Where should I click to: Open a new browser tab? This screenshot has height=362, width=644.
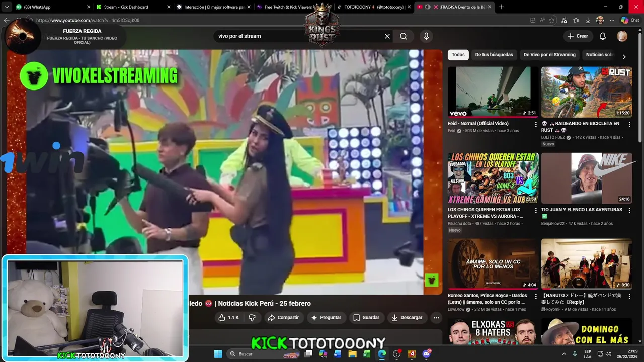pos(501,7)
